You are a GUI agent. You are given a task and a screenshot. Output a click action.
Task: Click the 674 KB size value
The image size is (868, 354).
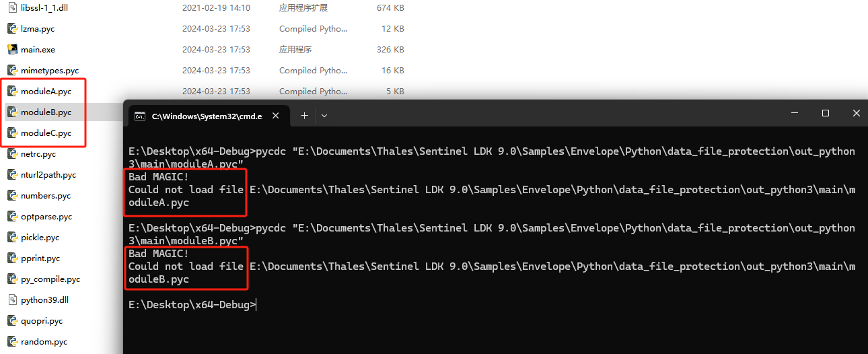(x=390, y=8)
